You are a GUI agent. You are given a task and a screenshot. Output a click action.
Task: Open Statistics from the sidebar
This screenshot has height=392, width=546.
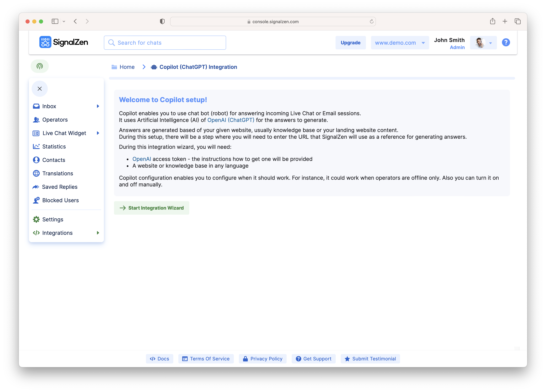[54, 147]
